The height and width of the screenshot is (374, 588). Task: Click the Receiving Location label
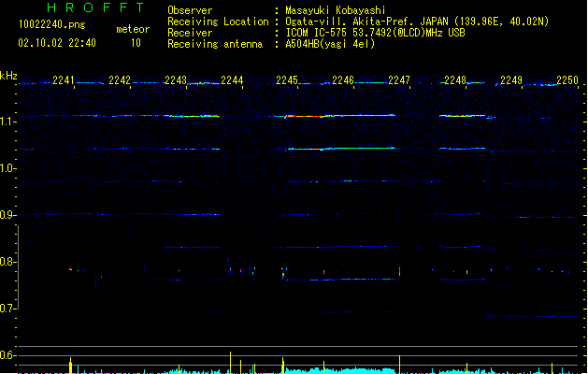(x=218, y=22)
